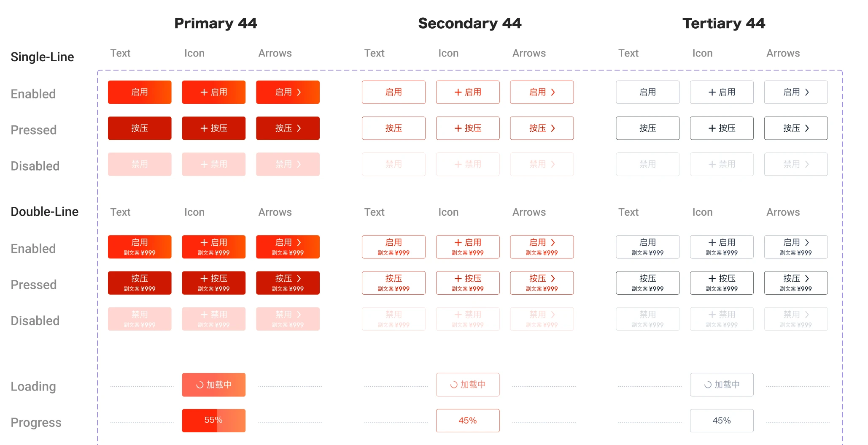Click Primary single-line enabled text button 启用
The width and height of the screenshot is (868, 445).
(x=140, y=92)
